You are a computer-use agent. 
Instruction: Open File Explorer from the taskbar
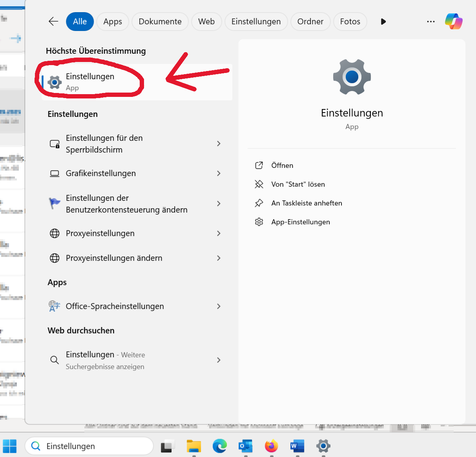[x=193, y=446]
